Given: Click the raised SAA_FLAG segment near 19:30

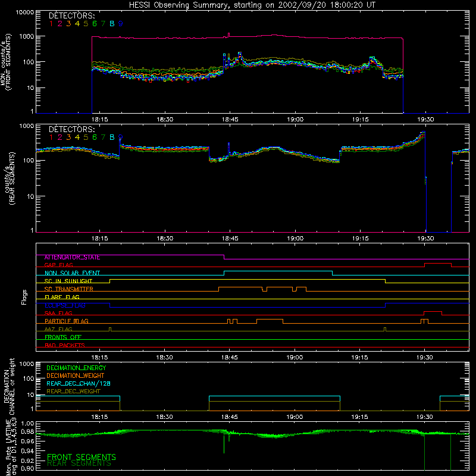Looking at the screenshot, I should [433, 312].
